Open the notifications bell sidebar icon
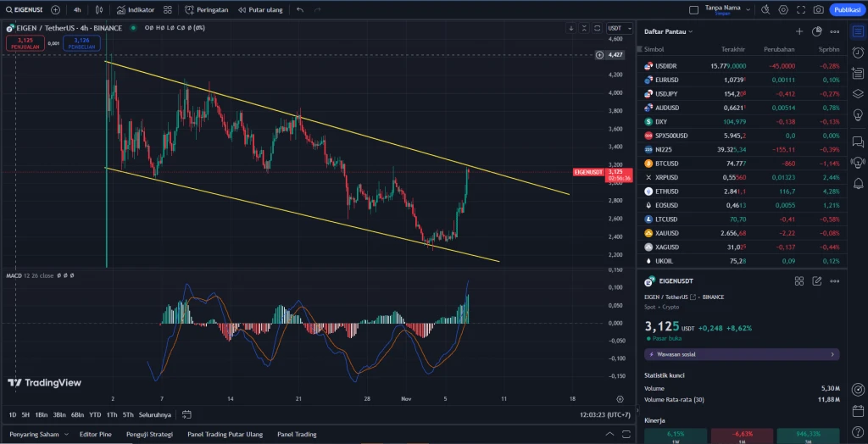This screenshot has width=868, height=444. coord(858,183)
